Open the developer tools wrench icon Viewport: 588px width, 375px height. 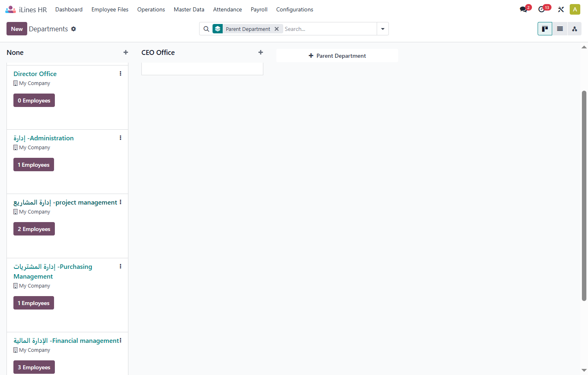561,9
